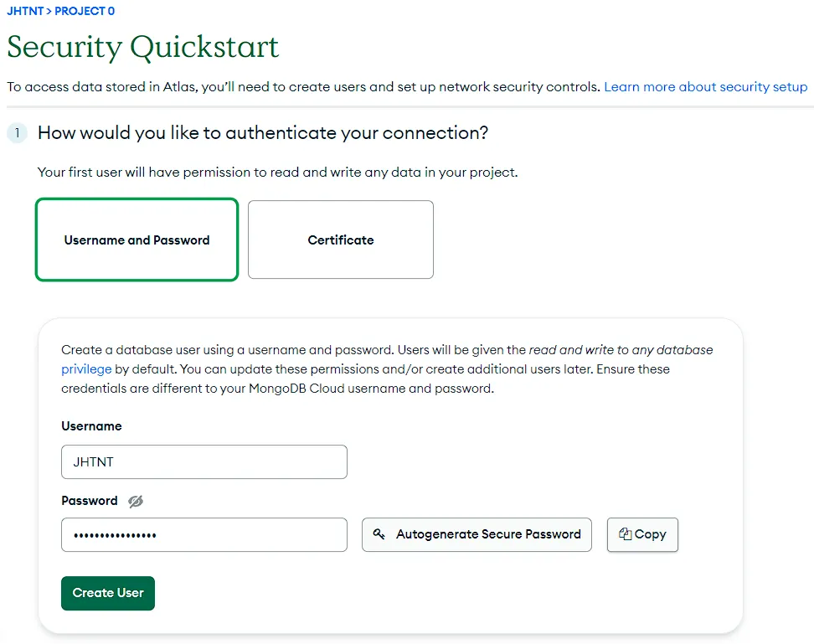Follow the database privilege link
This screenshot has width=814, height=644.
(86, 369)
